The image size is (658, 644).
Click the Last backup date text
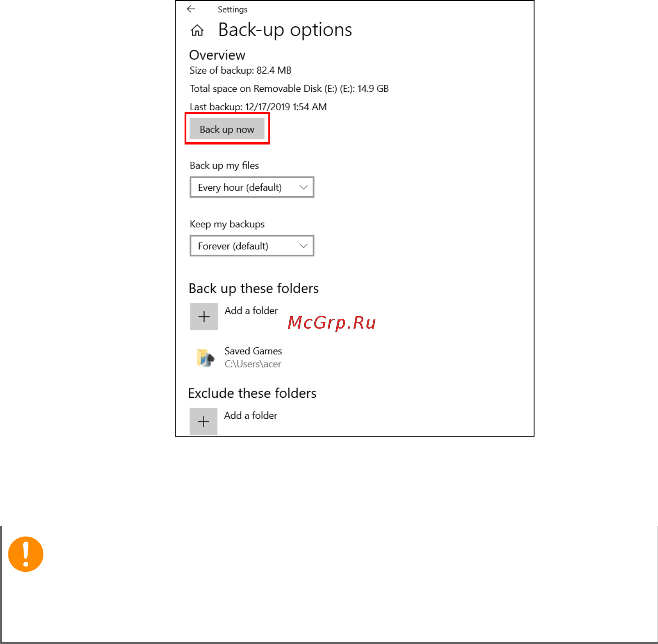point(258,107)
